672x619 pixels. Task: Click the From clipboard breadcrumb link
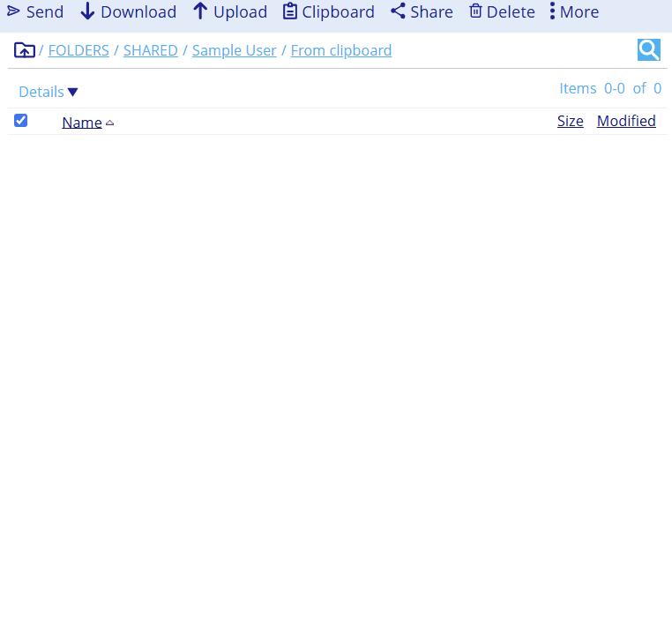340,50
